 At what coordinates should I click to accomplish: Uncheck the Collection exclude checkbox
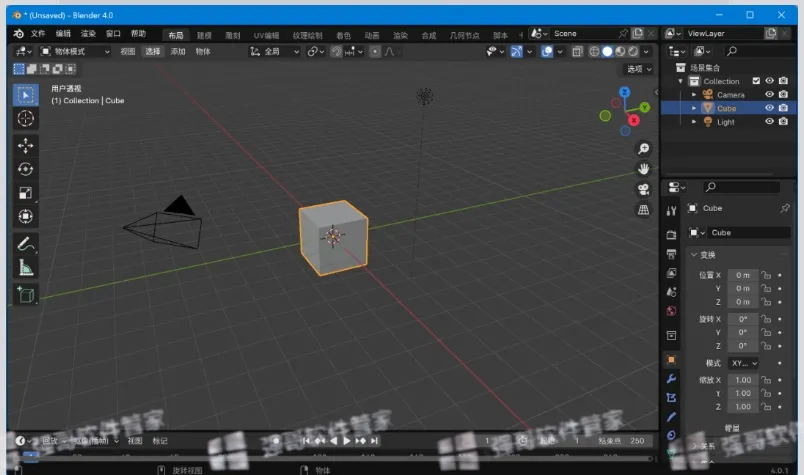click(756, 81)
